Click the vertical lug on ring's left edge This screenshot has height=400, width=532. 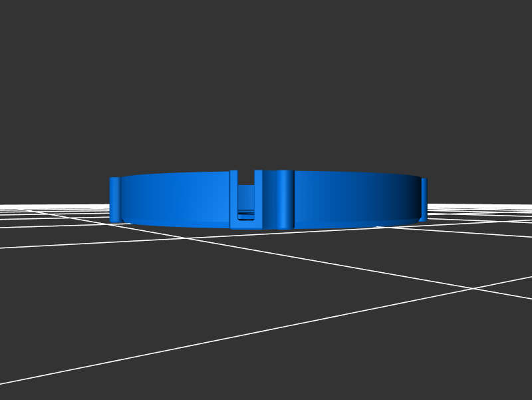coord(115,200)
